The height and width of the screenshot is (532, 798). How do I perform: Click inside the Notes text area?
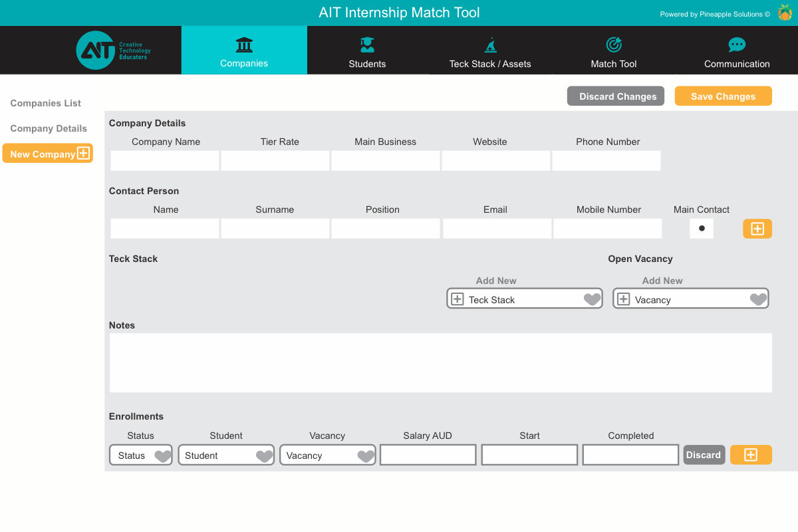440,362
